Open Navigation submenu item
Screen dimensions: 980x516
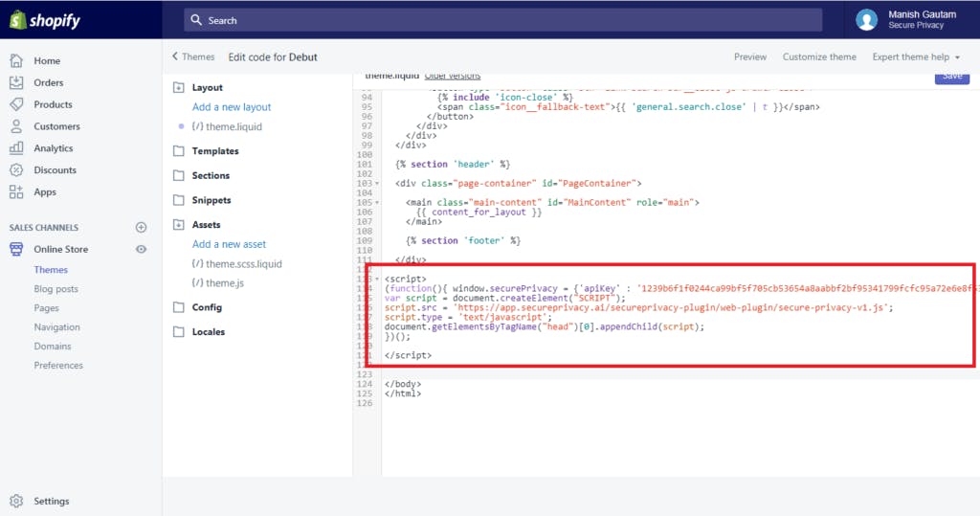56,327
